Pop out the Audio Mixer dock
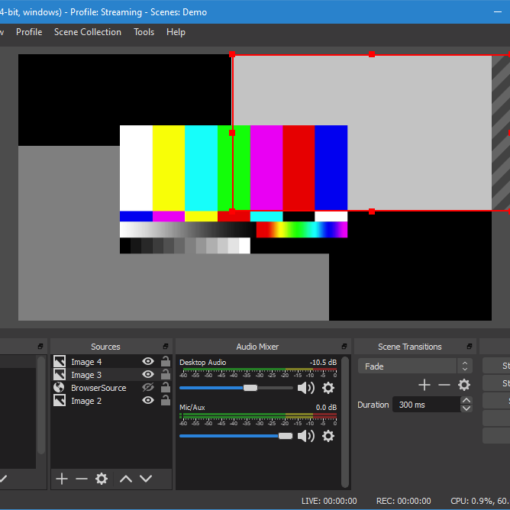 click(344, 346)
